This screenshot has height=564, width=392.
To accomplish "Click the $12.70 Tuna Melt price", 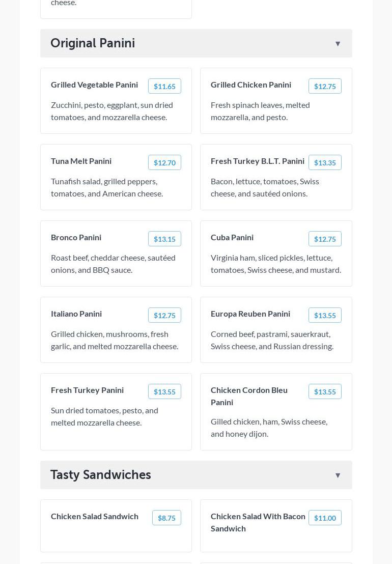I will coord(164,163).
